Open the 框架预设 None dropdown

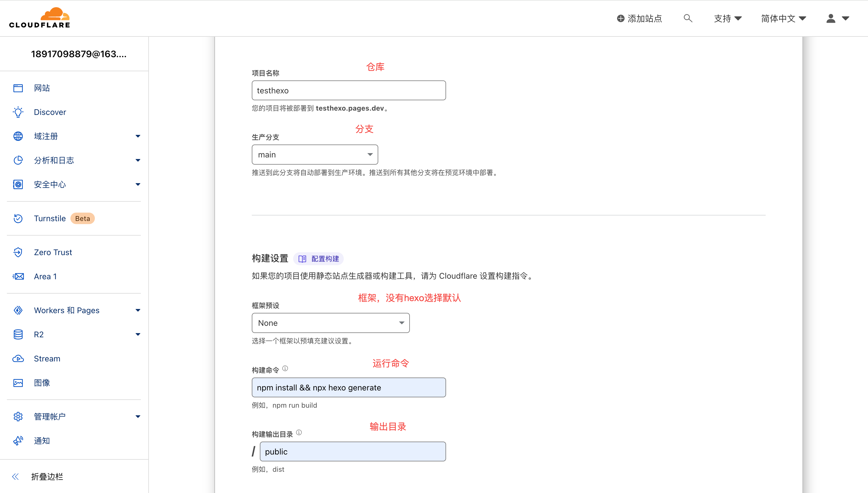click(330, 323)
